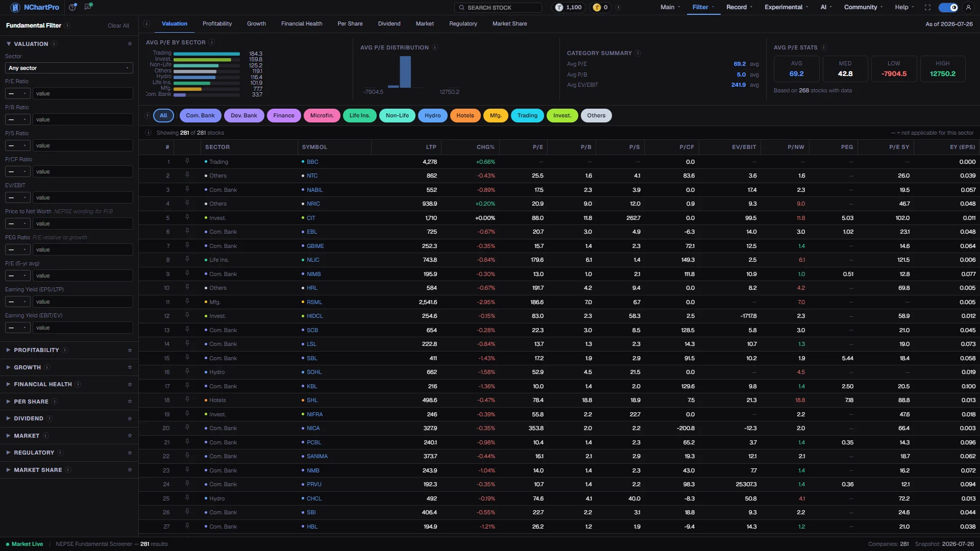Favorite the Dividend section with its star
Viewport: 980px width, 551px height.
[x=130, y=418]
